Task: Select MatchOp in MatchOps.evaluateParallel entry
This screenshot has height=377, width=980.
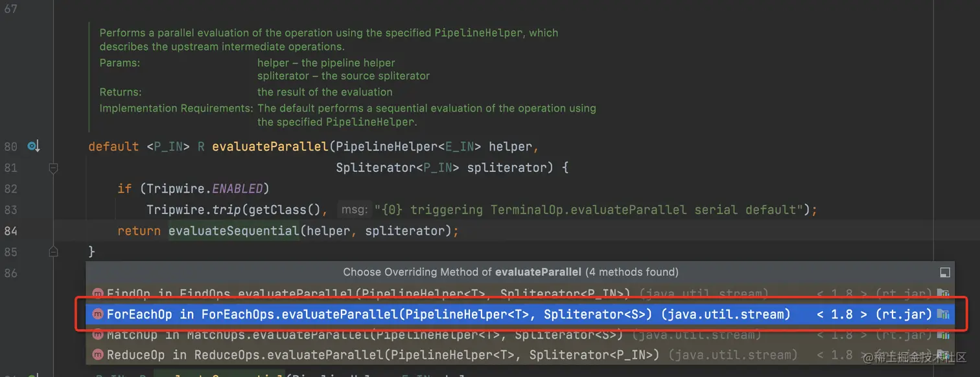Action: [520, 335]
